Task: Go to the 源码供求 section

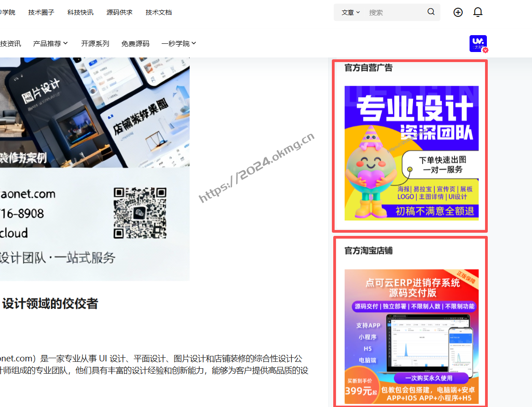Action: click(x=119, y=12)
